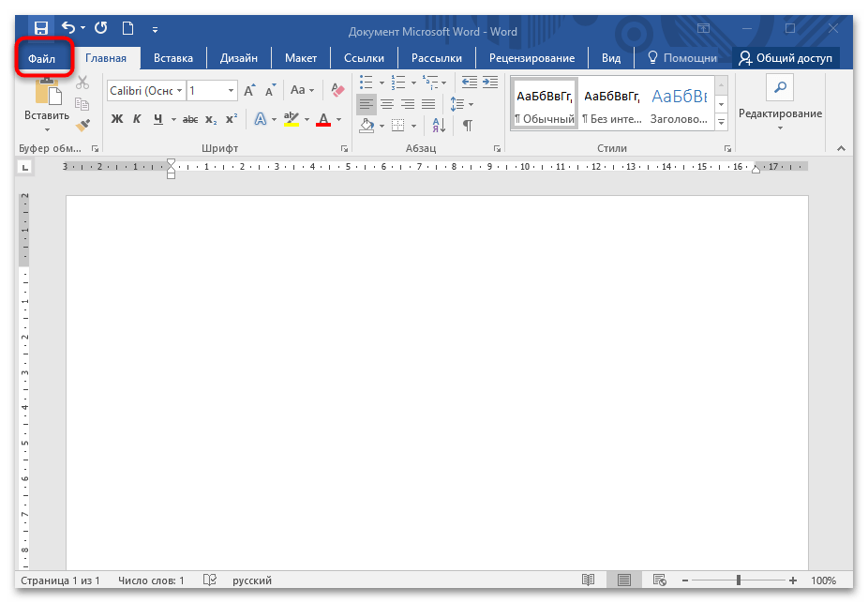Select the Вид tab
The width and height of the screenshot is (868, 603).
(x=611, y=58)
